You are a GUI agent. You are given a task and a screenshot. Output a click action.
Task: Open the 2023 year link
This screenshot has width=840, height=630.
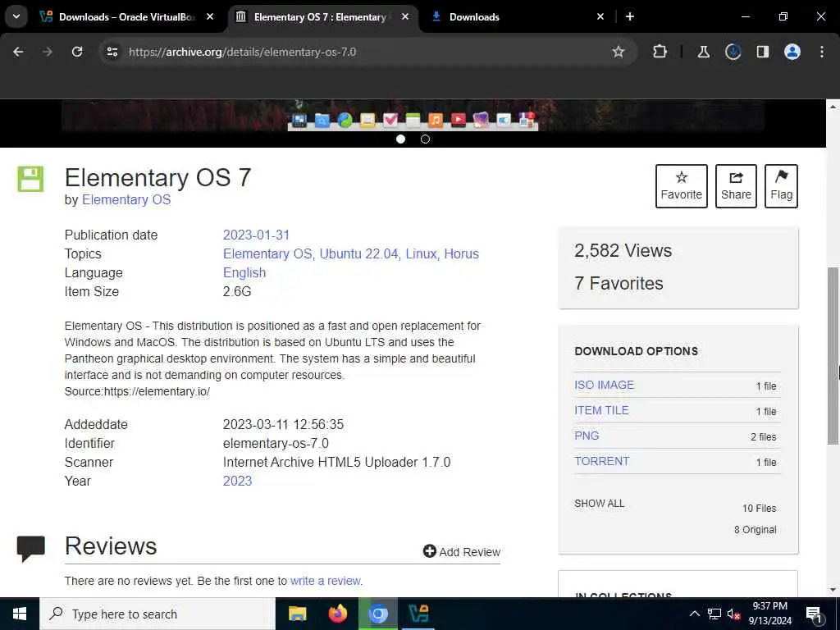[x=237, y=481]
